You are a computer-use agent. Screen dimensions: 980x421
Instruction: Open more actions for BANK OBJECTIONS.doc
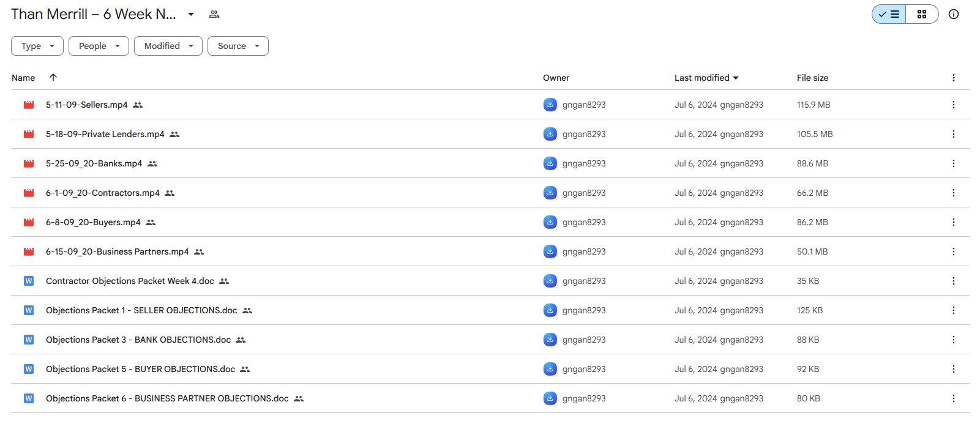[x=953, y=340]
